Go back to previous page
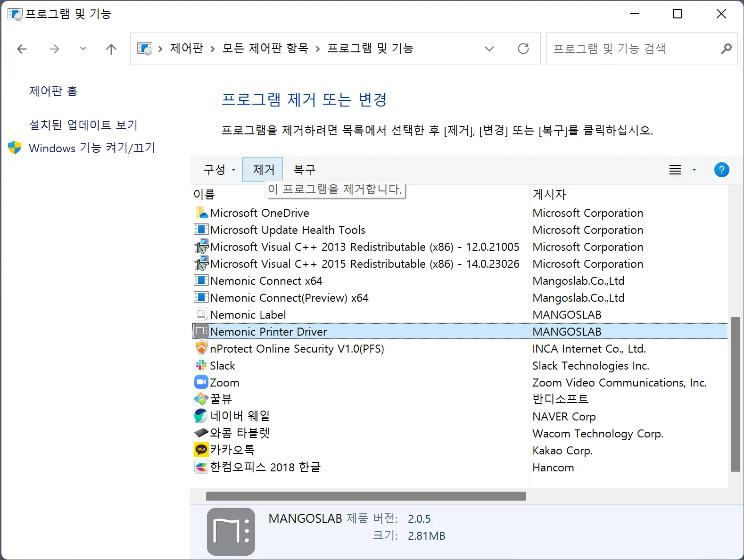 click(x=22, y=49)
